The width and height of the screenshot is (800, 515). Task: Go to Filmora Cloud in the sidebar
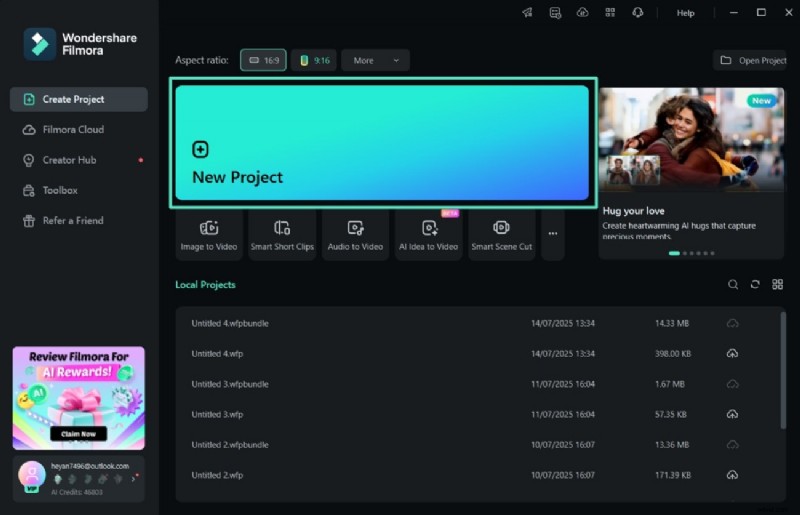pos(73,130)
